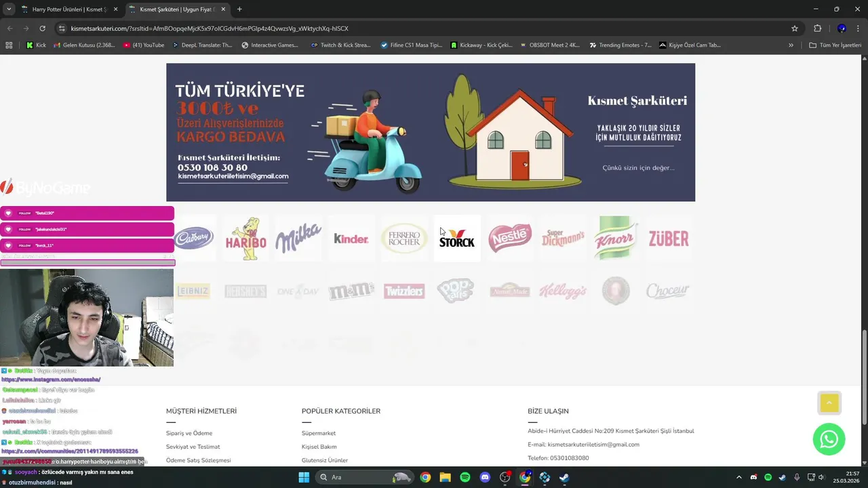Open the Leibniz brand logo
Screen dimensions: 868x488
193,291
